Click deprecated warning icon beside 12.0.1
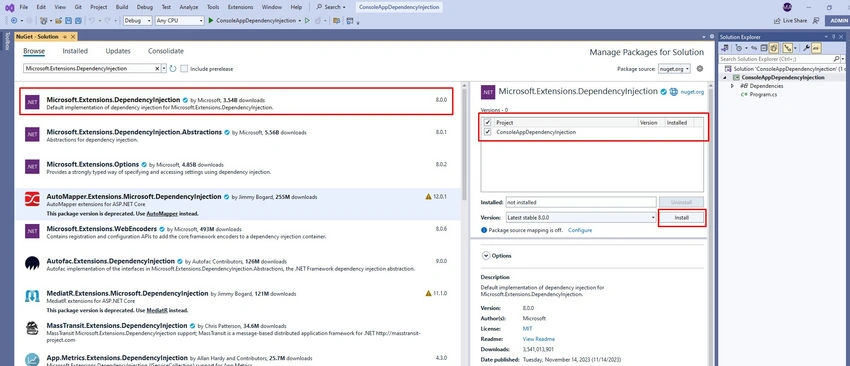The width and height of the screenshot is (850, 366). point(429,196)
